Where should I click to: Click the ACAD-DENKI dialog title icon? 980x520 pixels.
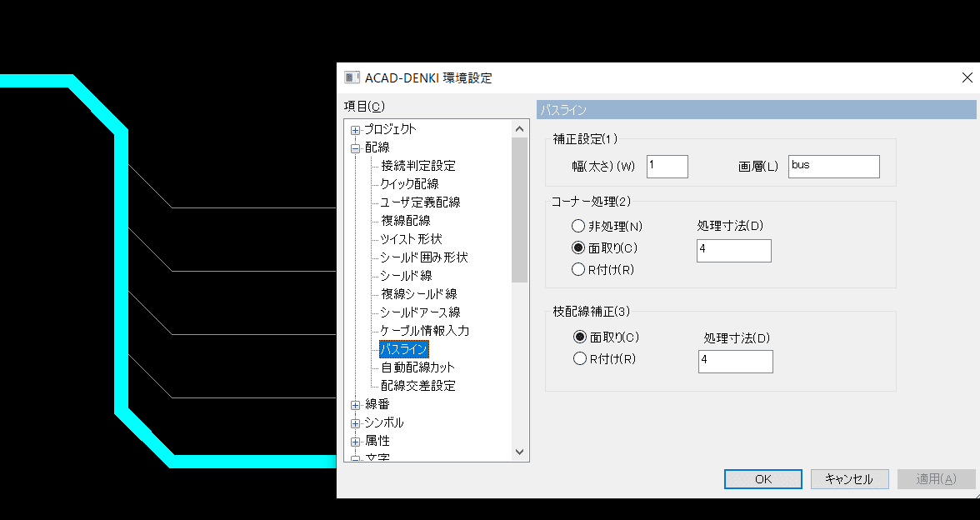coord(352,77)
